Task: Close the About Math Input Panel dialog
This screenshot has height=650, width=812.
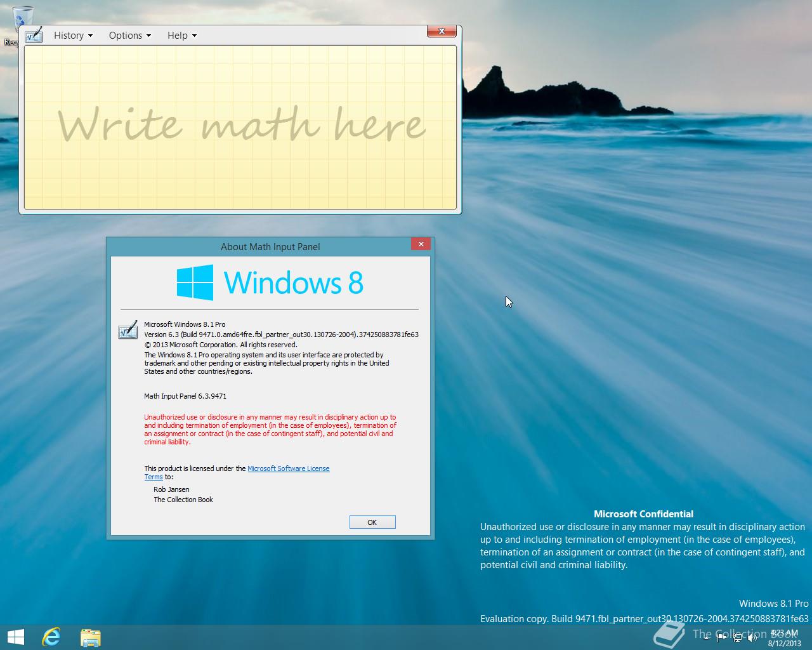Action: tap(421, 244)
